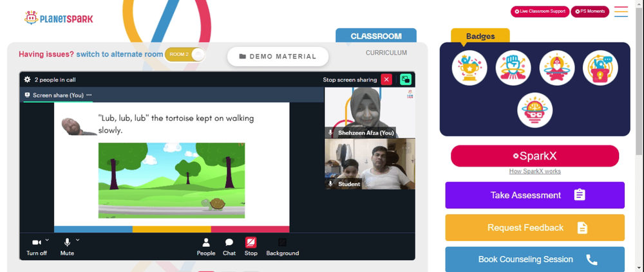The height and width of the screenshot is (272, 644).
Task: Click the Live Classroom Support button
Action: pyautogui.click(x=540, y=12)
